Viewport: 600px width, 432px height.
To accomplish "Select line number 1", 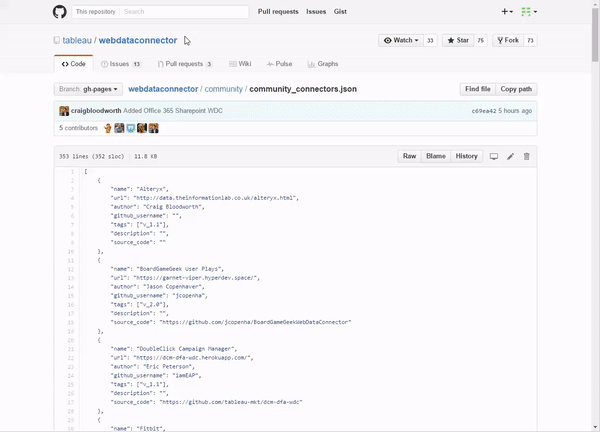I will coord(72,172).
